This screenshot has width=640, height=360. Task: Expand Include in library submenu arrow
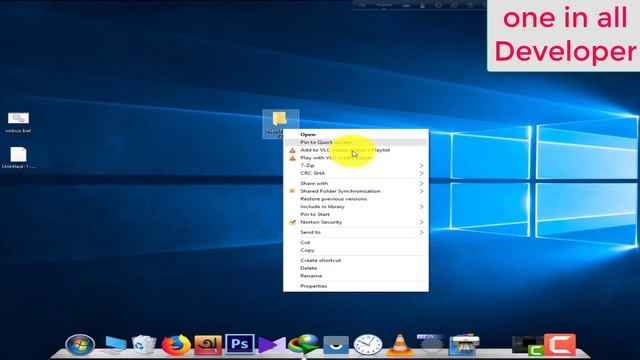(x=421, y=207)
